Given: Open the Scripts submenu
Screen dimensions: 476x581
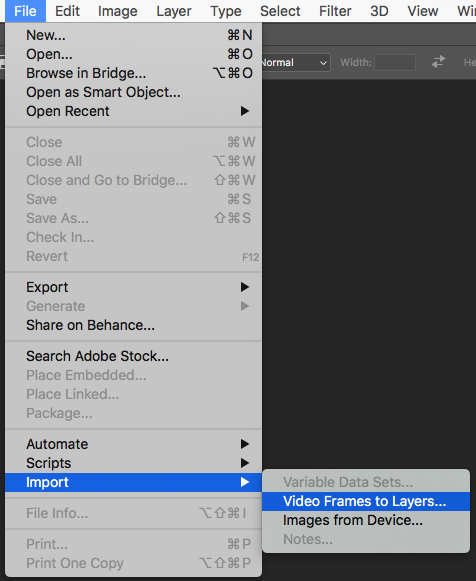Looking at the screenshot, I should pos(134,463).
